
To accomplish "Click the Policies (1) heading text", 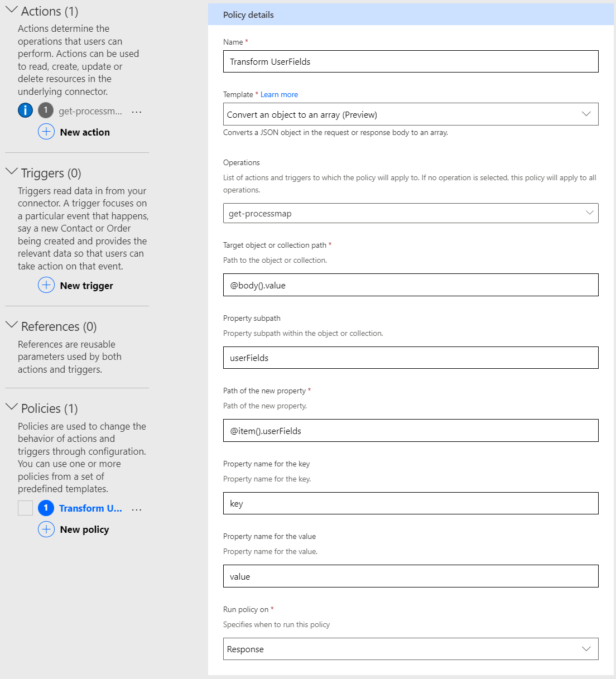I will [49, 408].
